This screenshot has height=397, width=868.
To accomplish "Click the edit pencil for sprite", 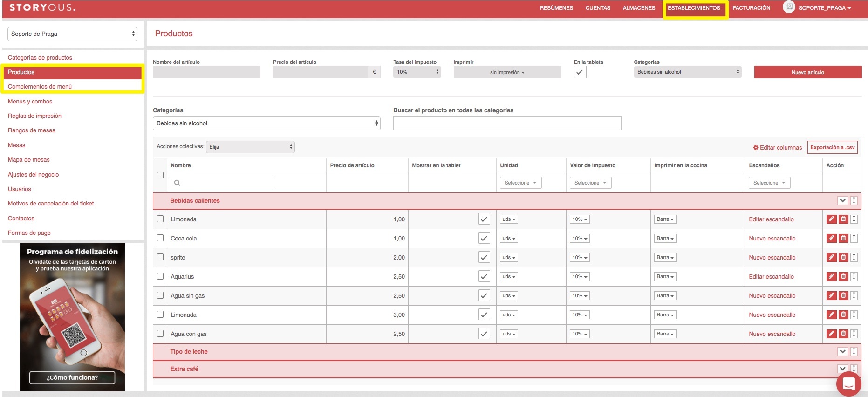I will 831,257.
